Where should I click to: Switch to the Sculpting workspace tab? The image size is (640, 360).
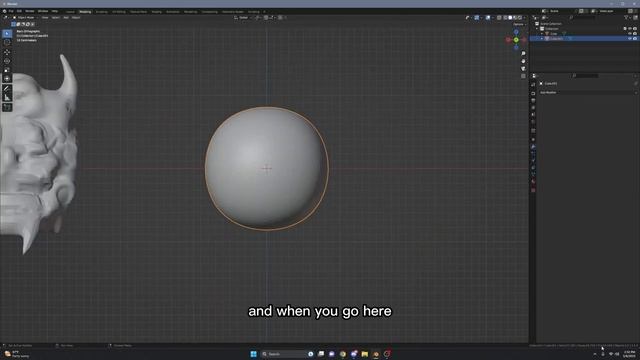pos(102,12)
